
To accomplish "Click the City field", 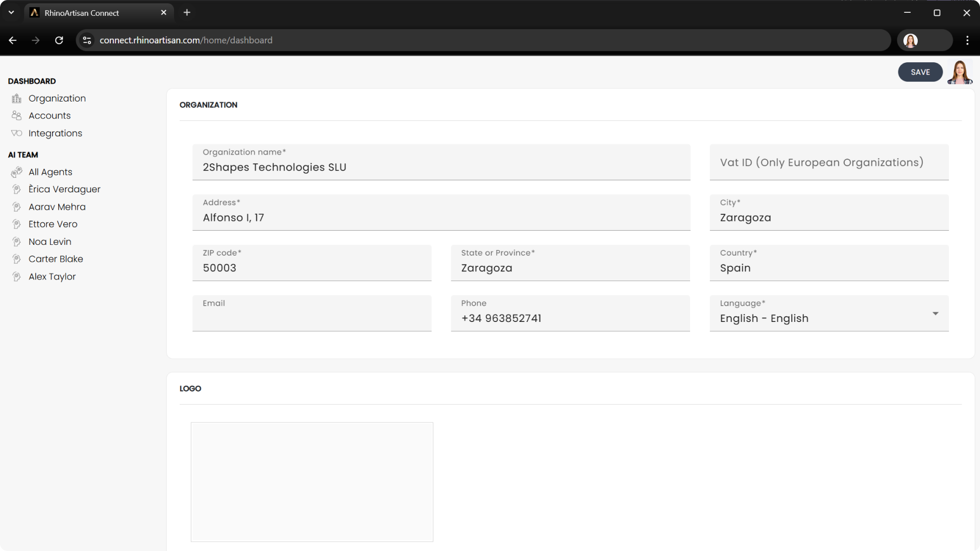I will tap(829, 212).
